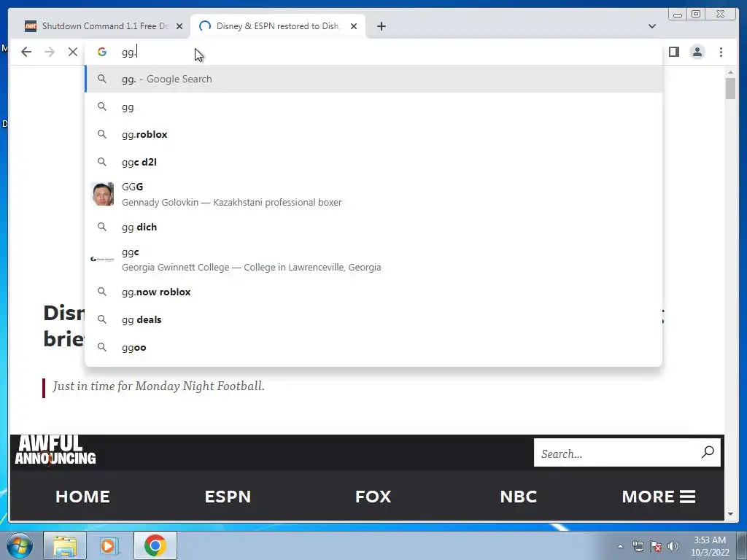
Task: Go back using the back arrow
Action: click(26, 52)
